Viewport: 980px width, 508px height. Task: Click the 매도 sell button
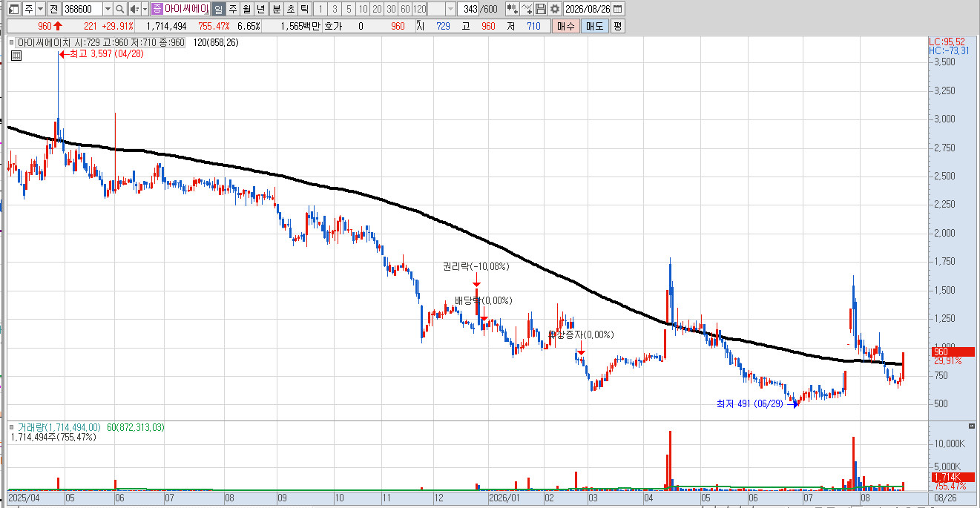pos(594,26)
